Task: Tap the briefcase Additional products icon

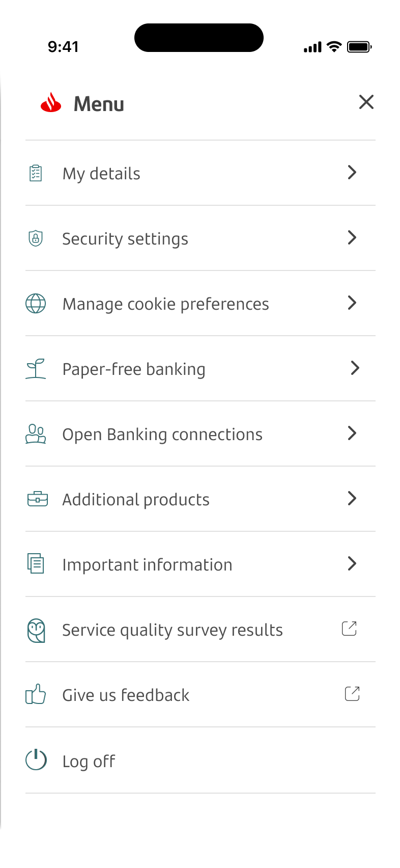Action: (37, 499)
